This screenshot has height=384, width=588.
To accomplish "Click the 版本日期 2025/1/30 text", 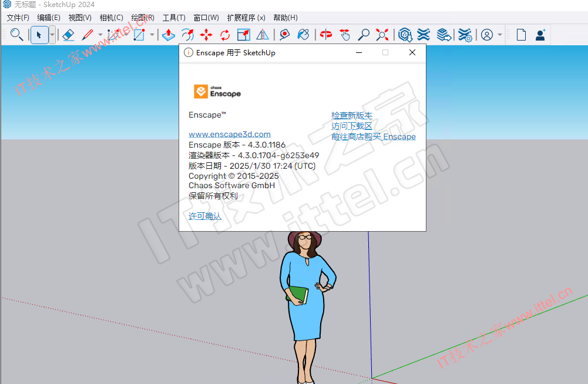I will coord(252,165).
